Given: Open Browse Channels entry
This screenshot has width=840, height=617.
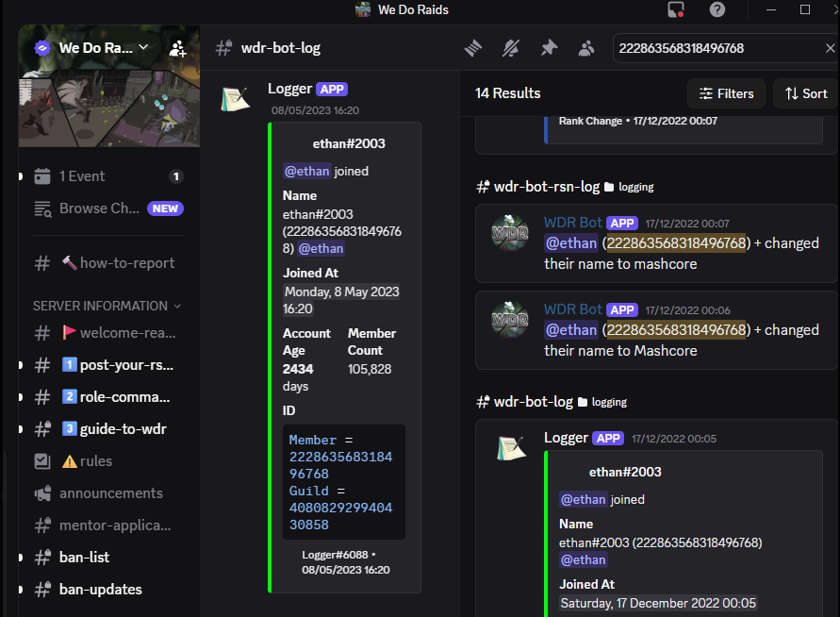Looking at the screenshot, I should click(107, 208).
